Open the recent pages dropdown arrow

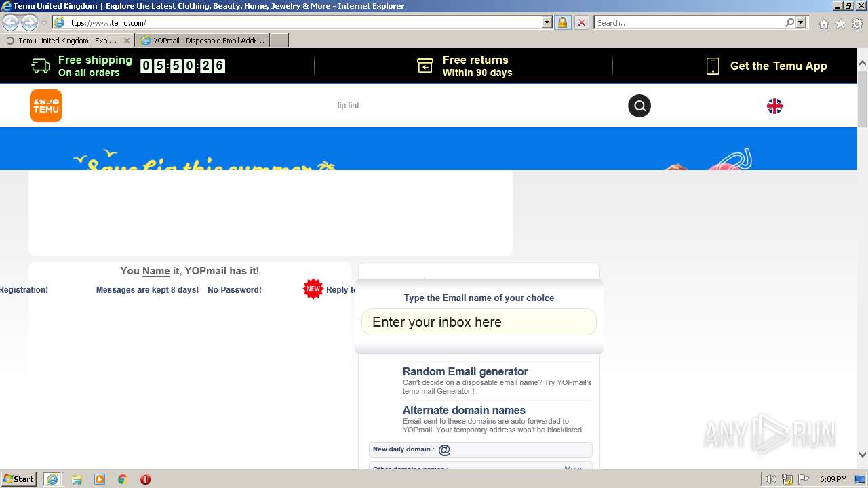44,23
